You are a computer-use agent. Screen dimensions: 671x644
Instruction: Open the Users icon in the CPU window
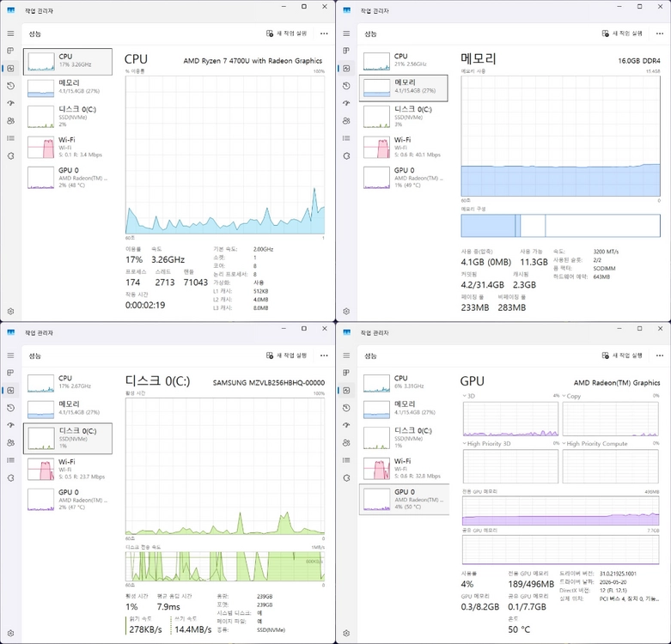[x=10, y=120]
